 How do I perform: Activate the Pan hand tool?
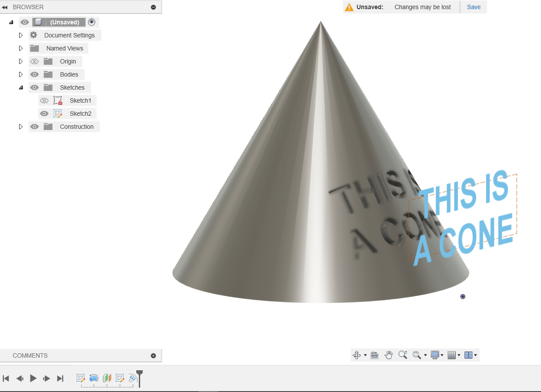[x=389, y=355]
